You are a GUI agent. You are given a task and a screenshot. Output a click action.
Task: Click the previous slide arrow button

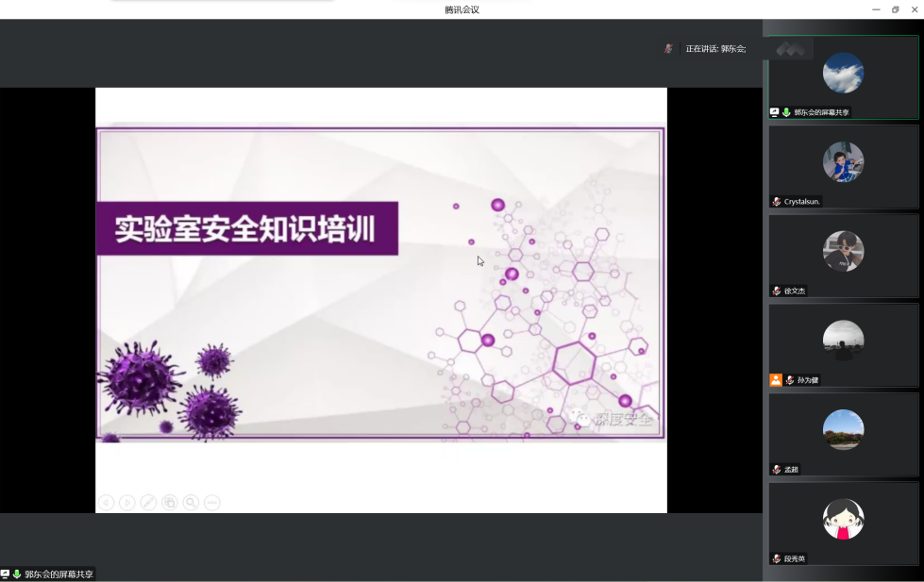pyautogui.click(x=106, y=503)
